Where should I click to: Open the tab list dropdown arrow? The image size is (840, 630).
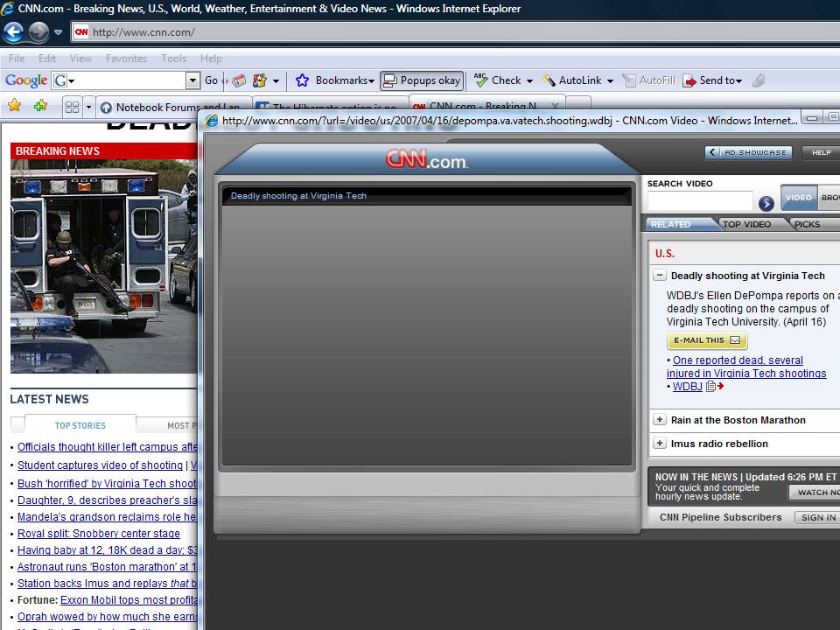(x=88, y=107)
